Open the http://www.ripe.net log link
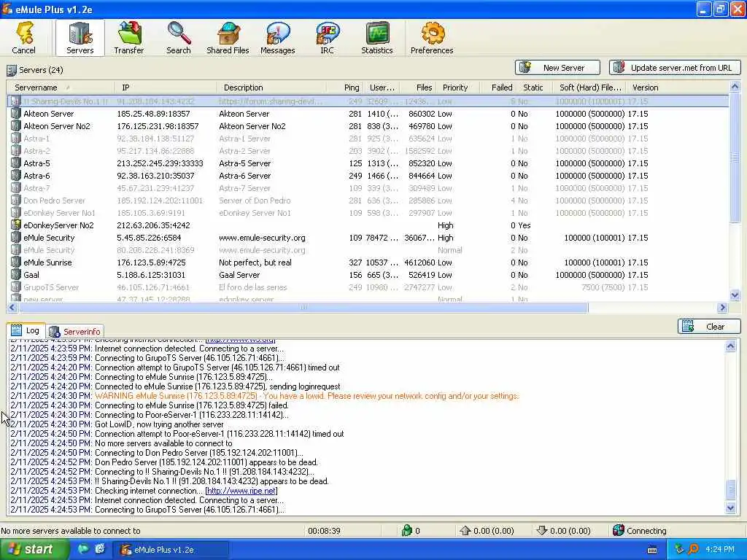This screenshot has width=747, height=560. (241, 491)
